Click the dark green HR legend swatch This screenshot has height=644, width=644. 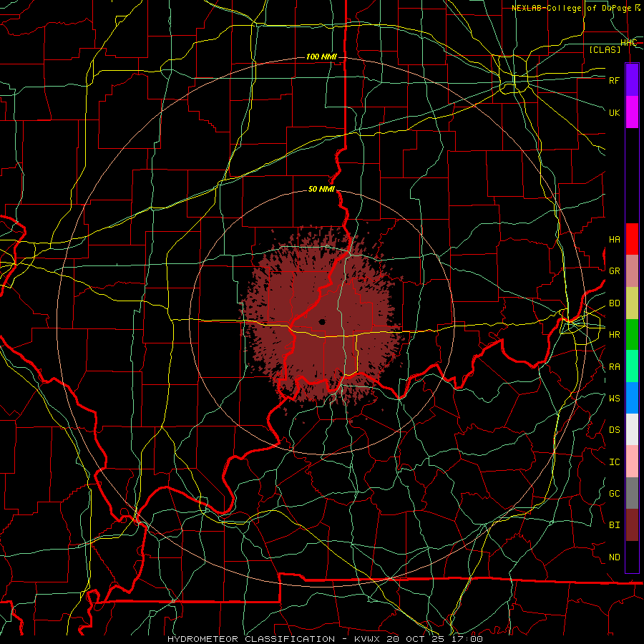tap(632, 335)
